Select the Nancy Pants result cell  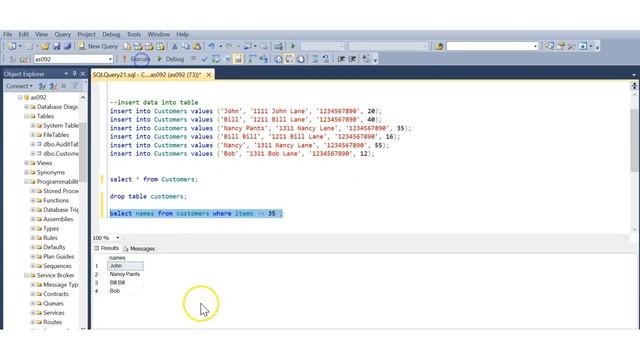tap(125, 274)
